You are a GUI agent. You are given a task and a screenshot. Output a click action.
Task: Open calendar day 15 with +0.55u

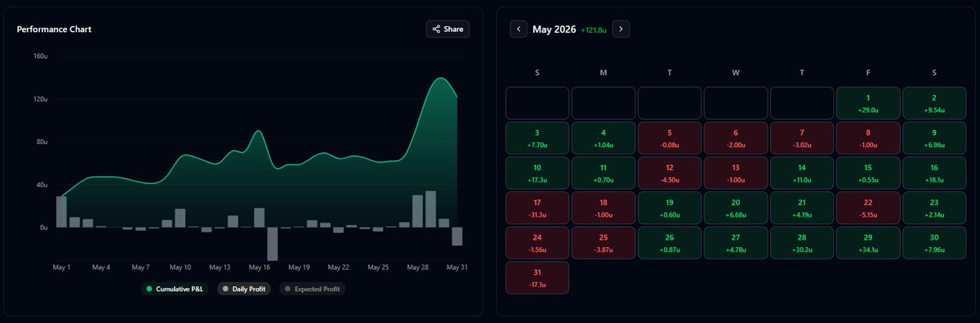pyautogui.click(x=868, y=173)
